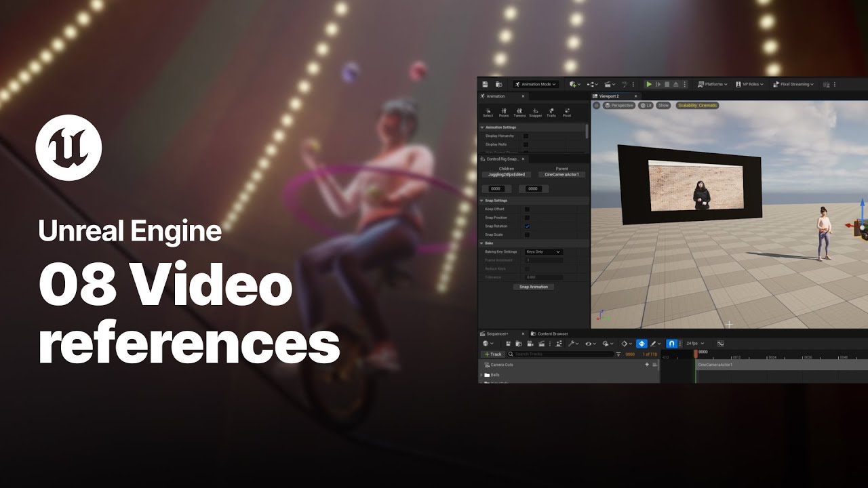Click the Juggling24fpsEdited children button
868x488 pixels.
coord(507,174)
